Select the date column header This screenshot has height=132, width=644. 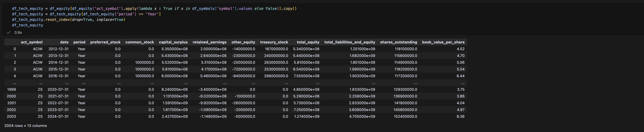[x=64, y=42]
